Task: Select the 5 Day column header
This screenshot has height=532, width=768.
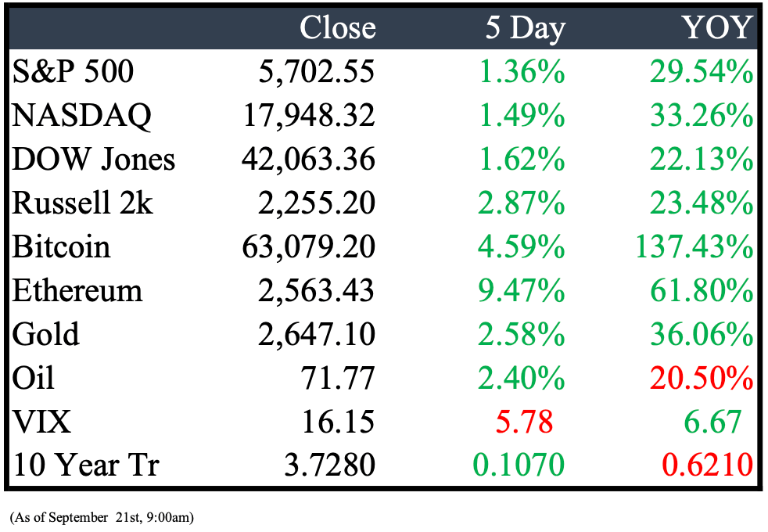Action: coord(525,30)
